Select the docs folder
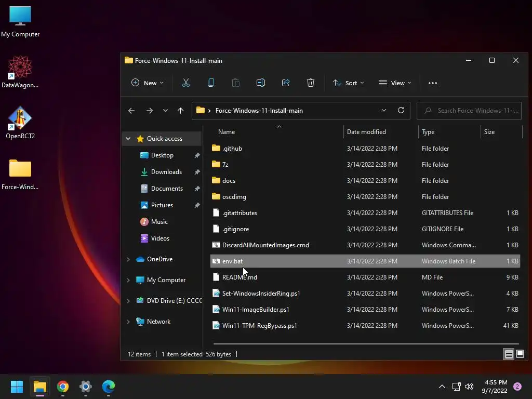This screenshot has height=399, width=532. click(365, 180)
